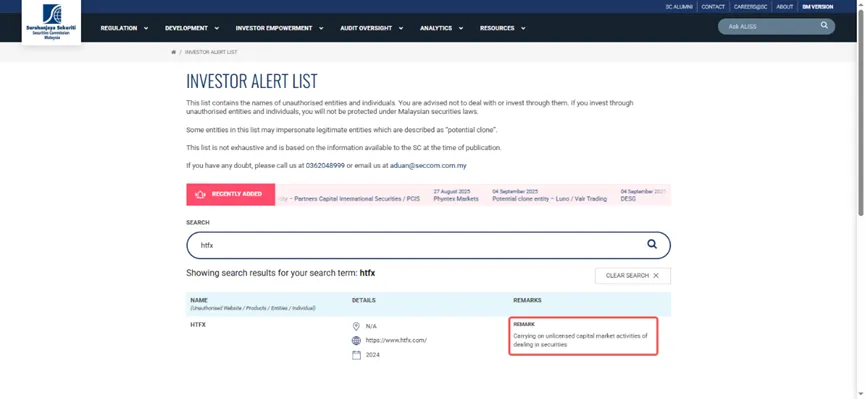865x399 pixels.
Task: Expand the Development menu chevron
Action: pos(216,28)
